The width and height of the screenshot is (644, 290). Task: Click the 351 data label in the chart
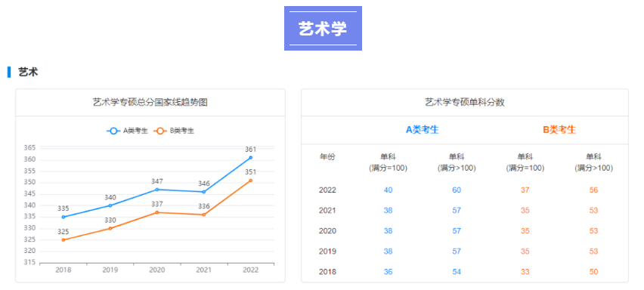coord(250,172)
